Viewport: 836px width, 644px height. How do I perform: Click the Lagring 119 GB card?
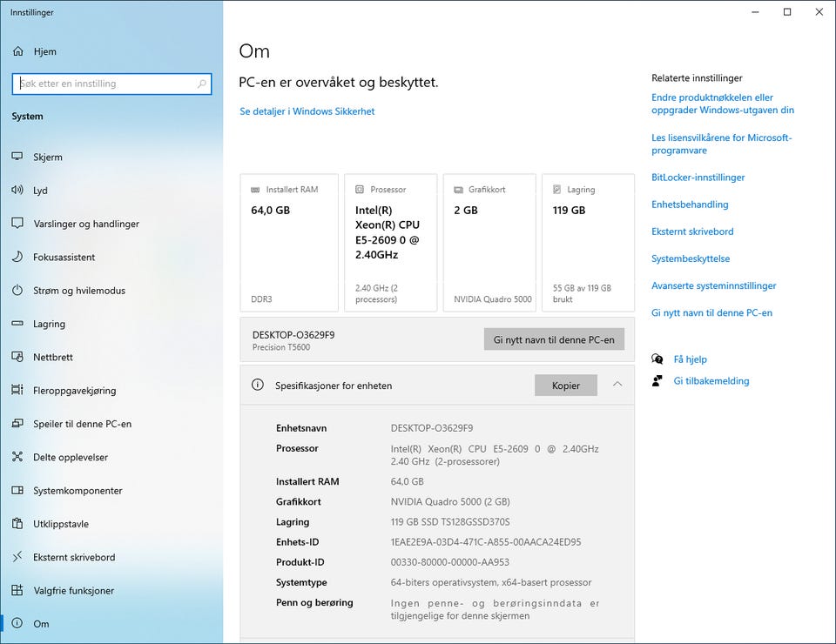click(x=588, y=242)
